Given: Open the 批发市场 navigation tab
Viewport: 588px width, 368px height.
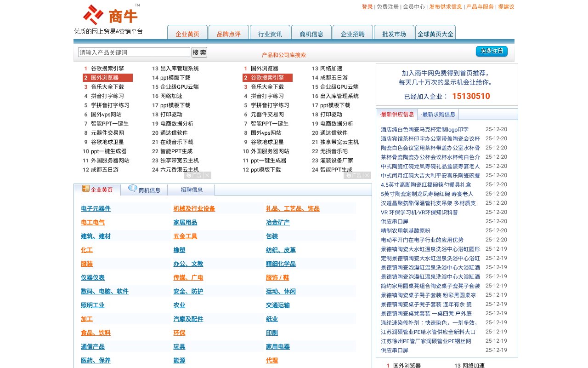Looking at the screenshot, I should pyautogui.click(x=394, y=33).
